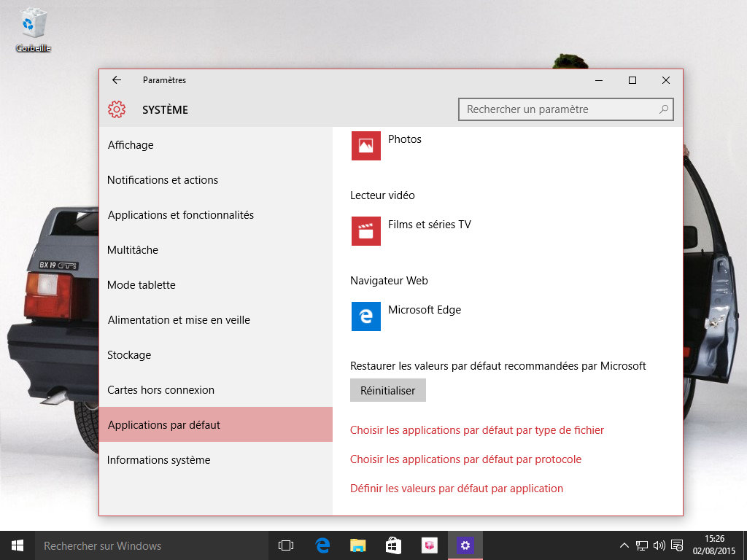Open Notifications et actions settings
The height and width of the screenshot is (560, 747).
pos(163,180)
